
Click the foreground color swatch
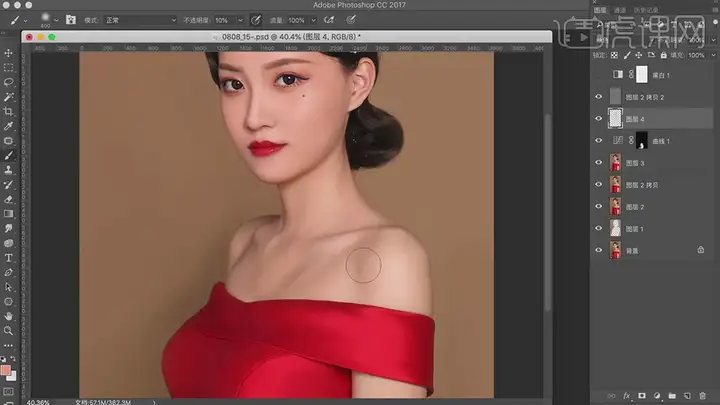(5, 370)
